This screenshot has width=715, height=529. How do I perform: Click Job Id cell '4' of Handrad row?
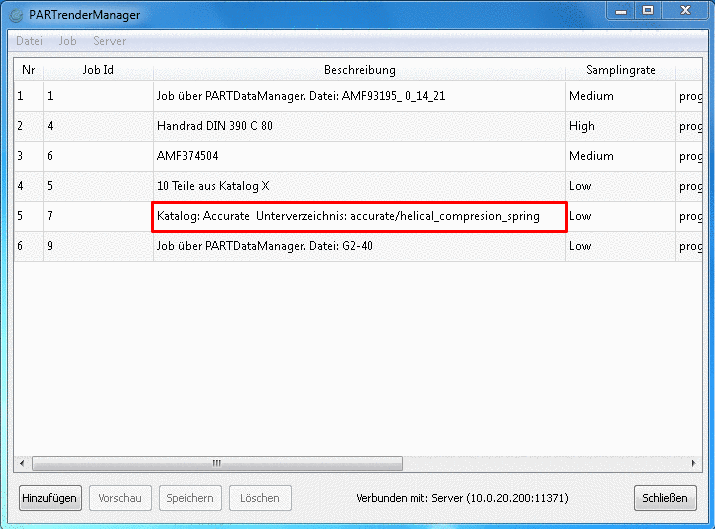[x=98, y=126]
